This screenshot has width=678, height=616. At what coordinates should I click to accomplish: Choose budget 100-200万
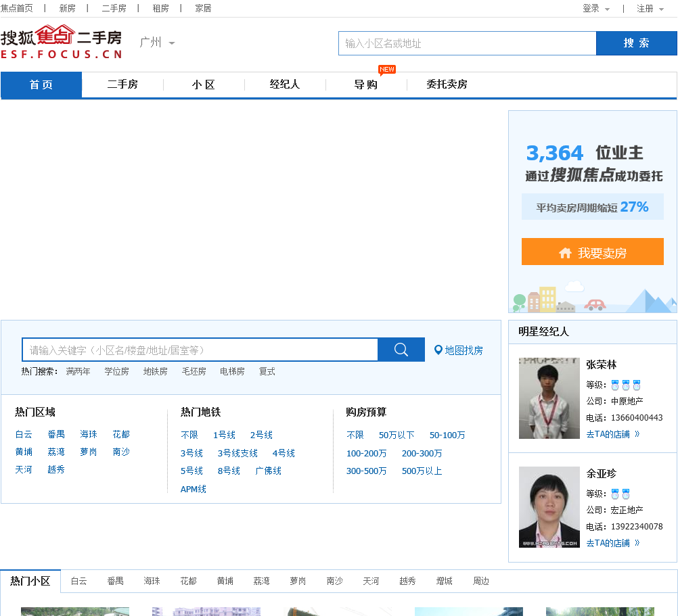[367, 454]
